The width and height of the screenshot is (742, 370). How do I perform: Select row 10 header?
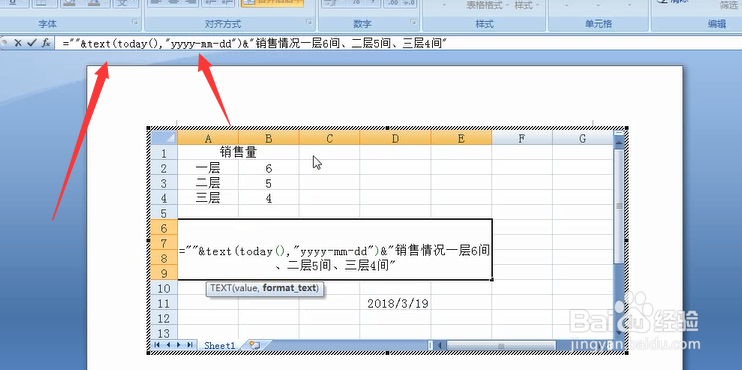(164, 288)
